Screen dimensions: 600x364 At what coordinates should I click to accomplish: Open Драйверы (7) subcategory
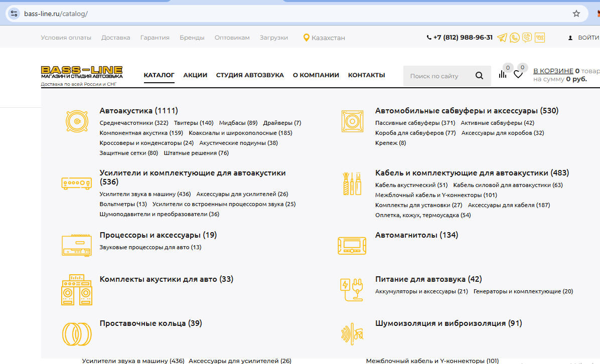click(282, 123)
